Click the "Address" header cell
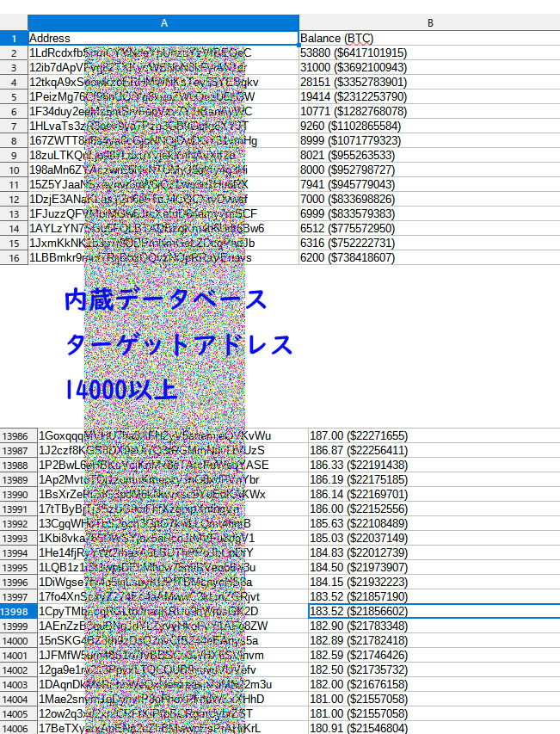 pos(163,38)
